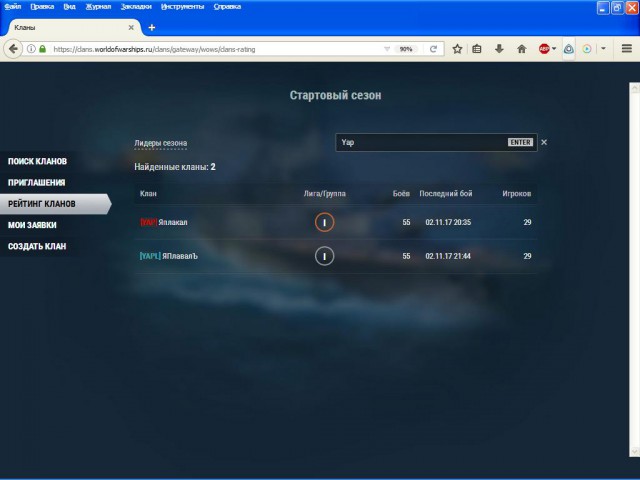Open the Справка menu
The height and width of the screenshot is (480, 640).
(x=227, y=7)
